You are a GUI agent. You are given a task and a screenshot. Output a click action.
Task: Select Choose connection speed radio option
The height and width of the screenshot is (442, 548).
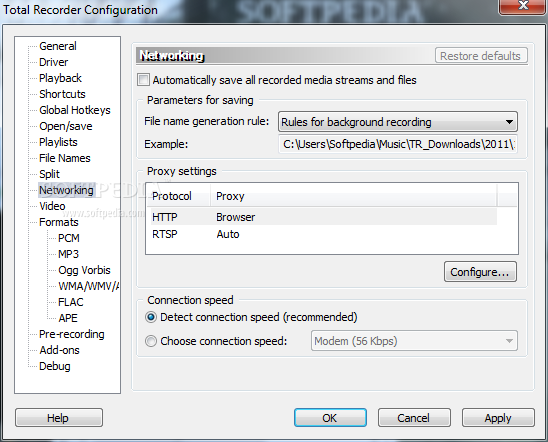coord(151,341)
